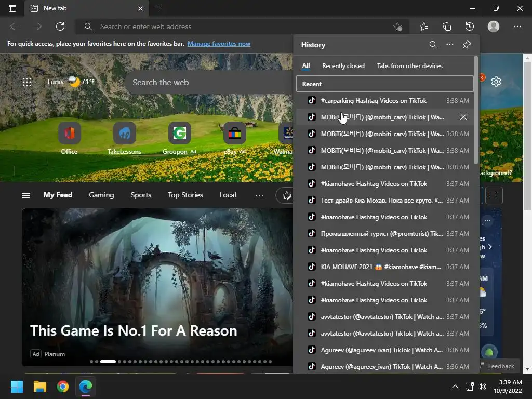532x399 pixels.
Task: Click the History clock toolbar icon
Action: 470,26
